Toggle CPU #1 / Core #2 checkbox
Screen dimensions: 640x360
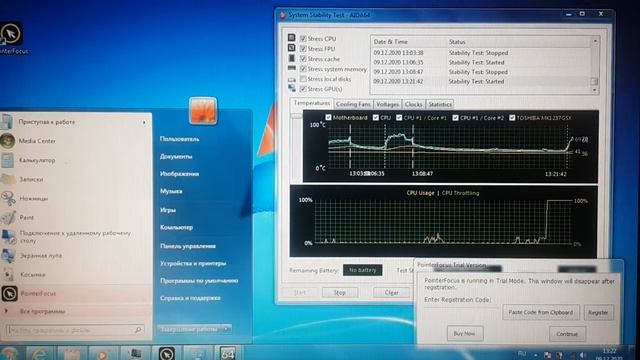[456, 118]
